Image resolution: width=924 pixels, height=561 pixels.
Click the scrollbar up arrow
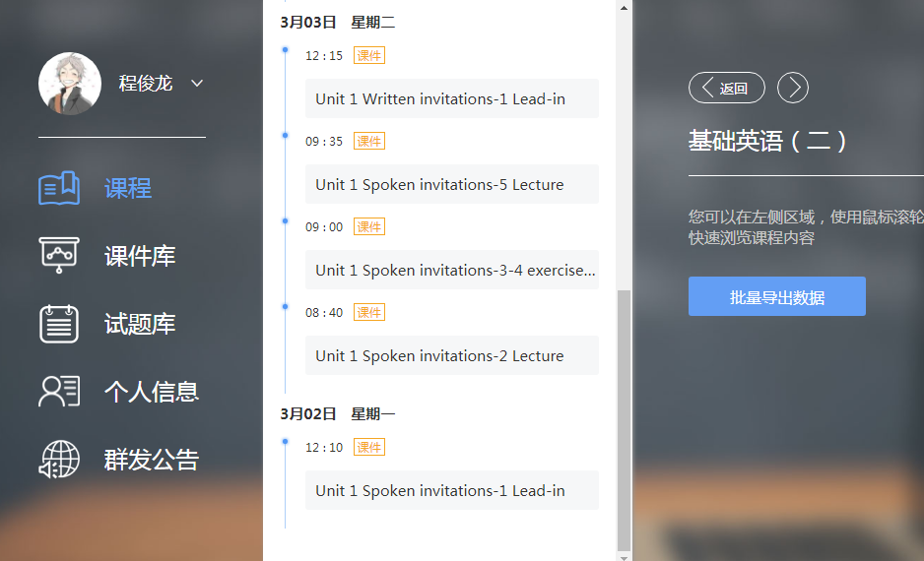point(624,8)
